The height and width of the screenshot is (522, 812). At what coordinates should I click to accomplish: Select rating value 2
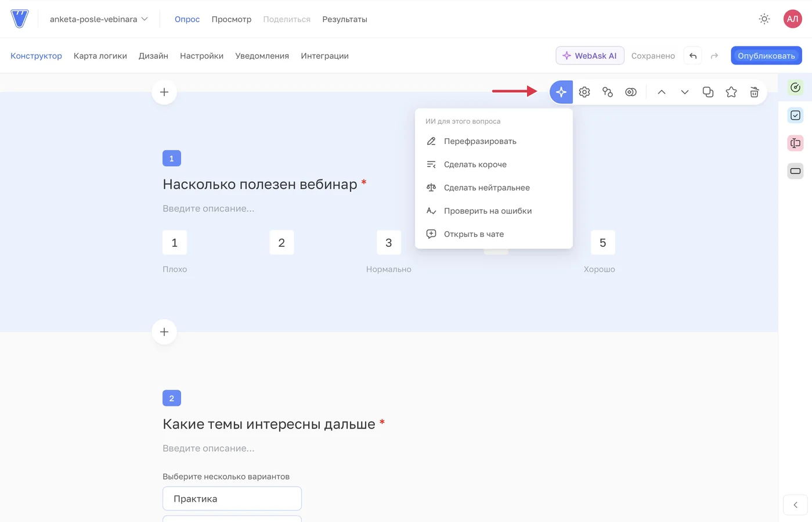point(282,243)
